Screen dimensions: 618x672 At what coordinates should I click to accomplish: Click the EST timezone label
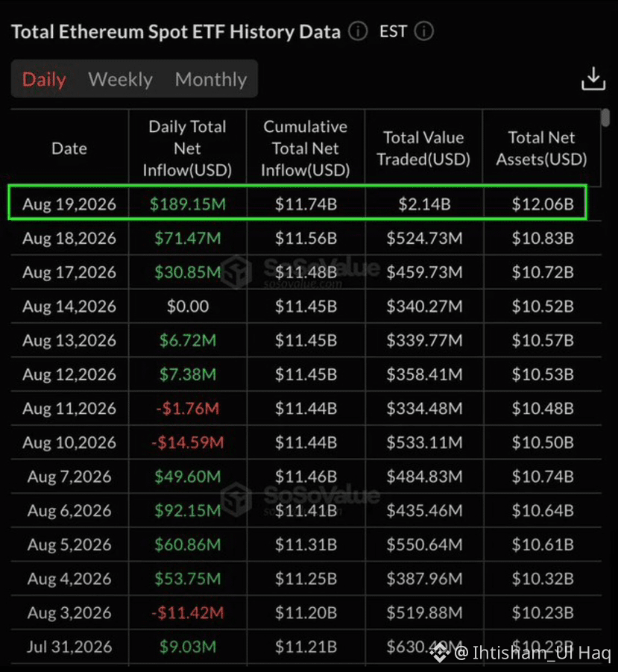coord(393,31)
